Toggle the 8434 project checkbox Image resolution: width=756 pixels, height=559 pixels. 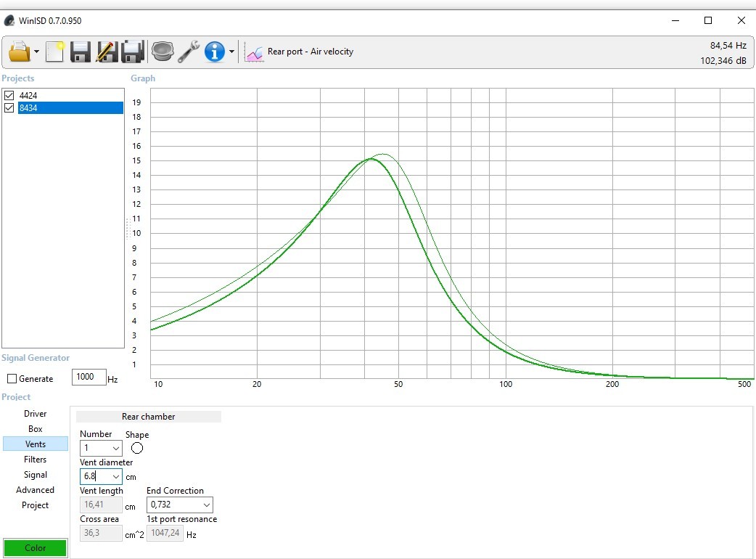click(x=9, y=107)
